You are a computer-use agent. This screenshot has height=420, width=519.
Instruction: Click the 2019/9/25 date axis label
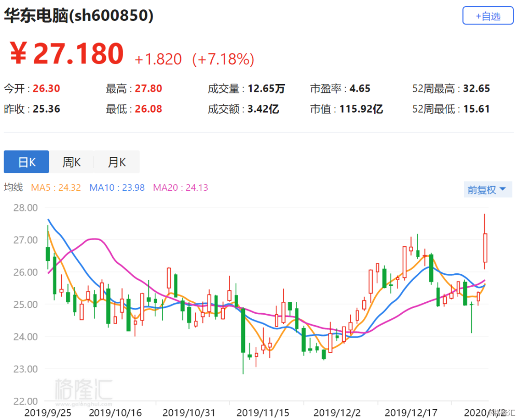[48, 413]
